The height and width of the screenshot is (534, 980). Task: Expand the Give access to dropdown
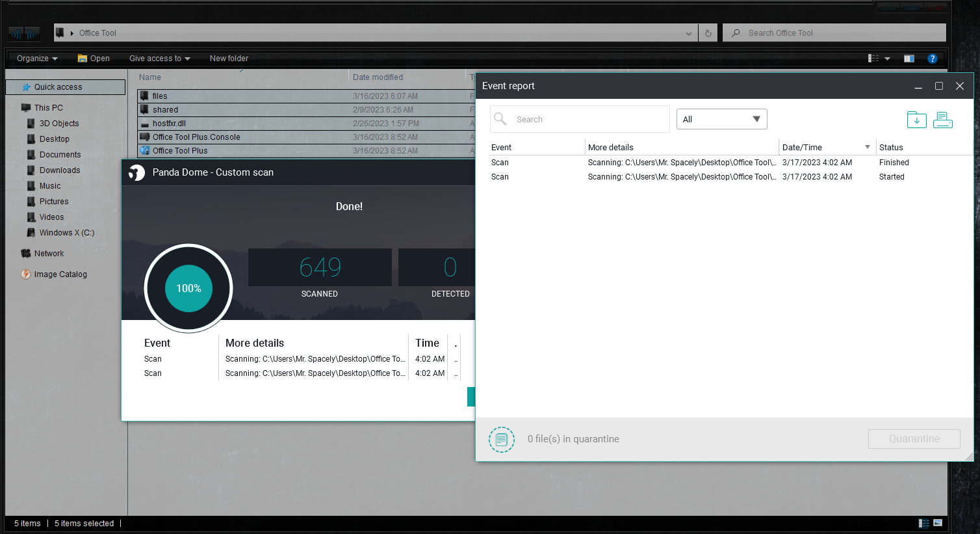click(160, 59)
